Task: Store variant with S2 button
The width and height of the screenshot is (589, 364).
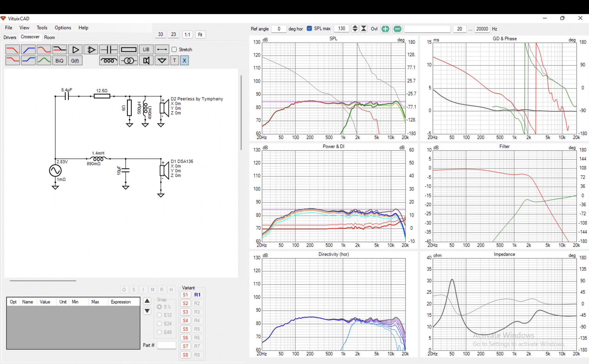Action: (x=186, y=303)
